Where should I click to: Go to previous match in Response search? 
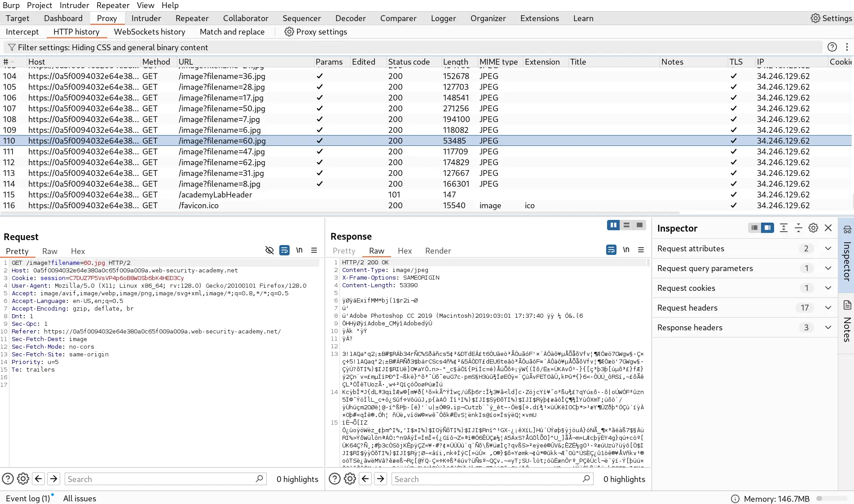tap(365, 479)
